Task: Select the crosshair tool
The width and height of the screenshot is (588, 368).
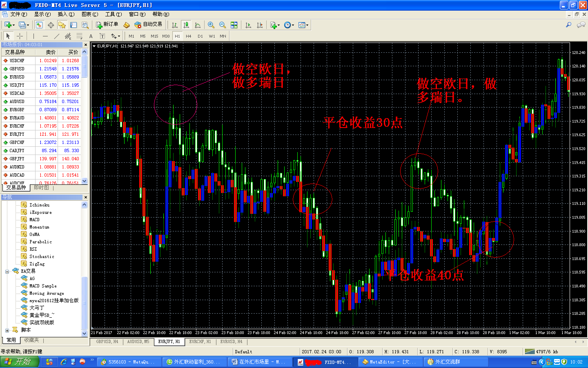Action: [x=20, y=36]
